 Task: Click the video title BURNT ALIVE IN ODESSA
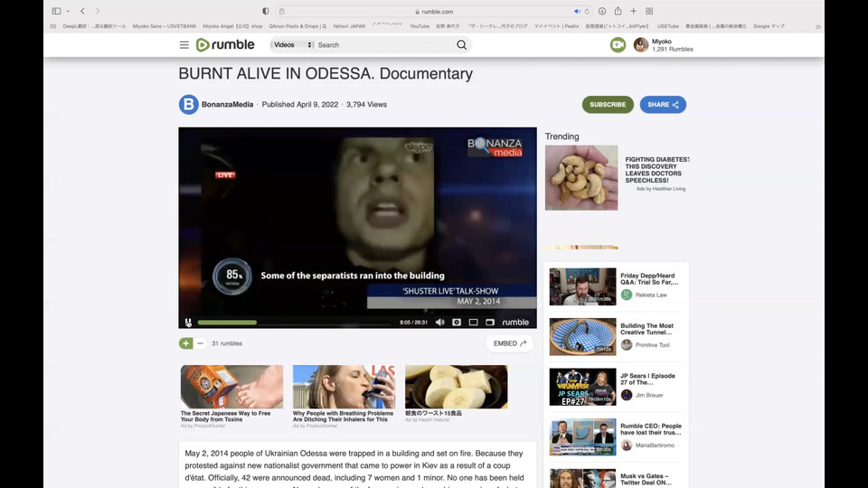[325, 73]
